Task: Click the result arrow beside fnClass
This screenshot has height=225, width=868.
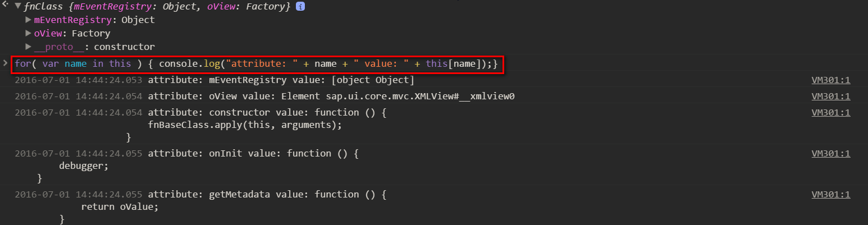Action: (x=6, y=6)
